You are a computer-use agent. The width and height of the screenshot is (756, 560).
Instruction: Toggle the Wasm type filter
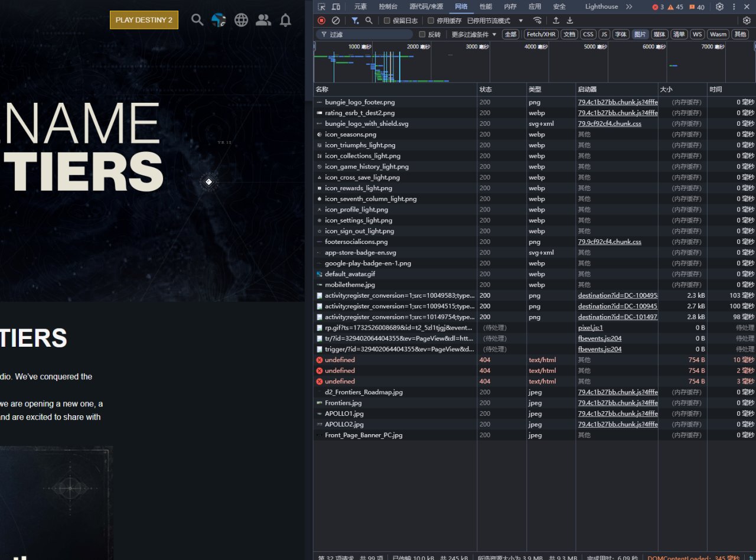718,34
